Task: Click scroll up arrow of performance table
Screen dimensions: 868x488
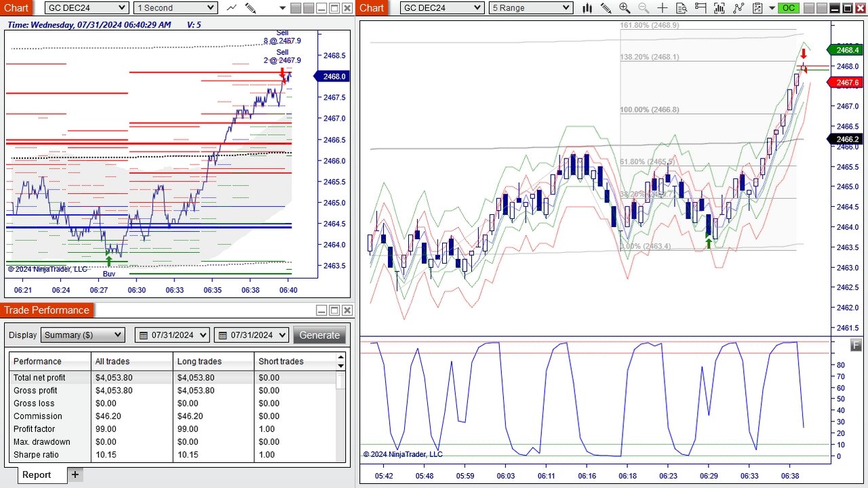Action: point(341,357)
